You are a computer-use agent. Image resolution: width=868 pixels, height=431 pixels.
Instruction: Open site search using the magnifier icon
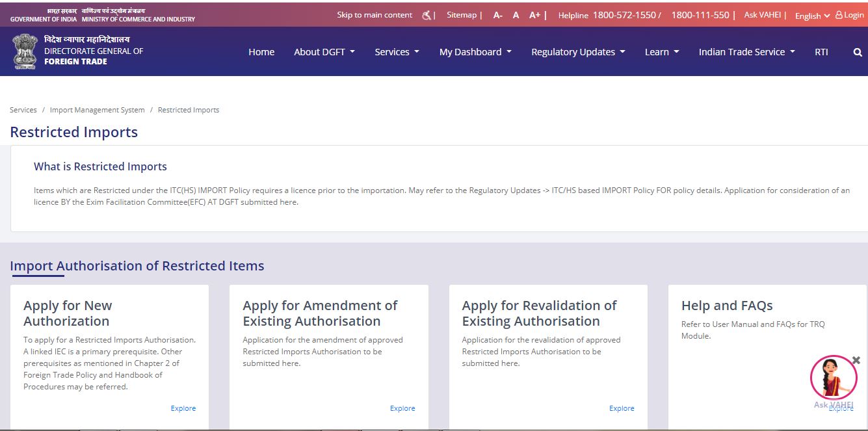tap(857, 52)
